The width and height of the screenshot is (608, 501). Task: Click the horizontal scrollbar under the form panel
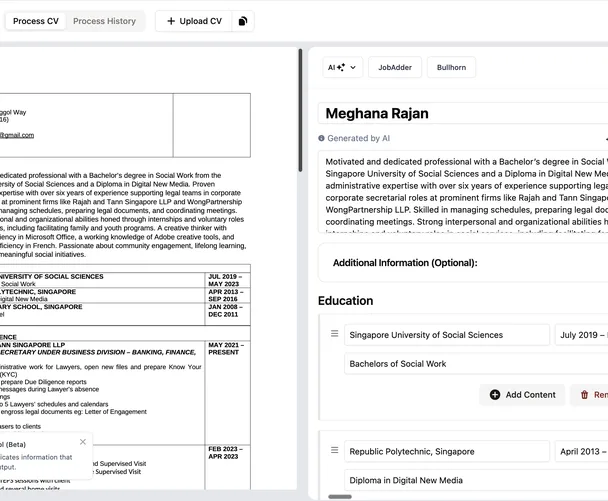(x=340, y=496)
